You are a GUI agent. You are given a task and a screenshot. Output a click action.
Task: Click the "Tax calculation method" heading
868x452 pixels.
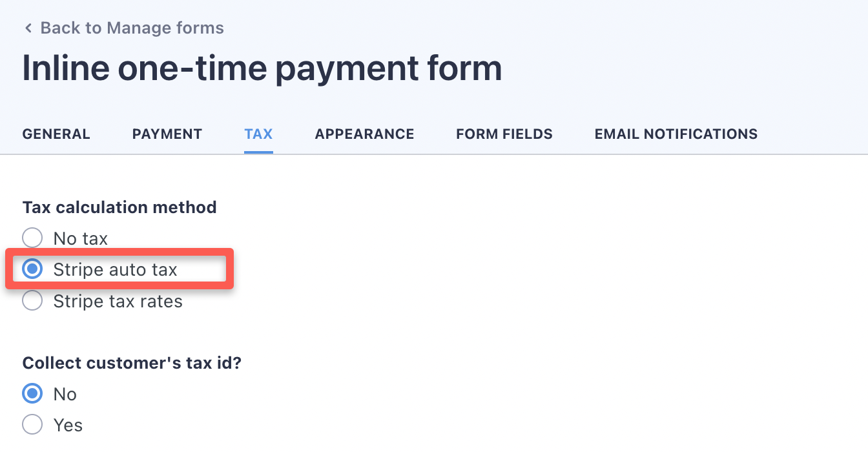tap(119, 207)
